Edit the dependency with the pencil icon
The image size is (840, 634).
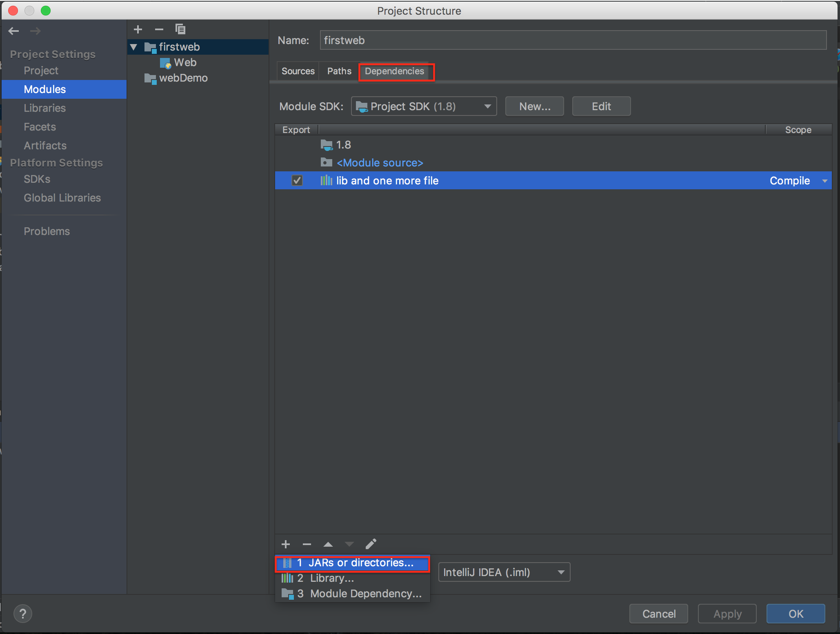pyautogui.click(x=371, y=544)
